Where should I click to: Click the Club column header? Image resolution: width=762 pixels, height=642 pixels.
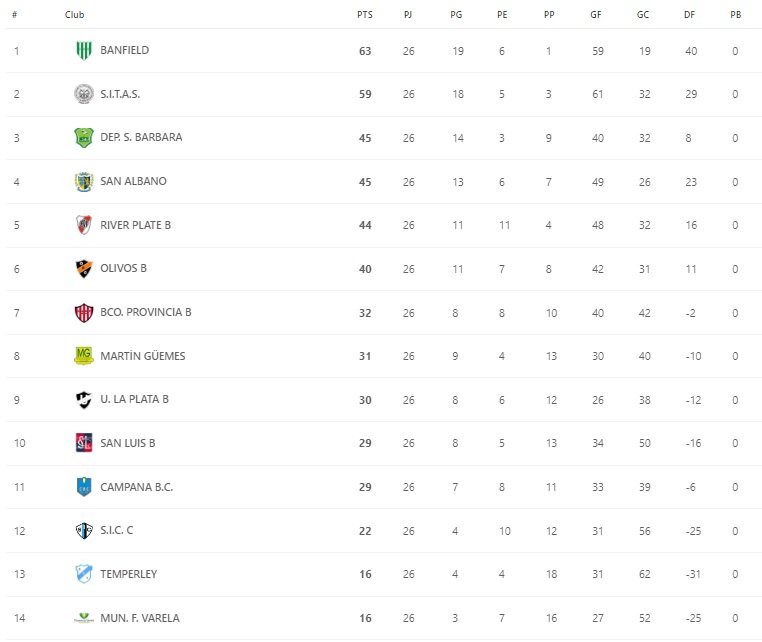[x=75, y=15]
